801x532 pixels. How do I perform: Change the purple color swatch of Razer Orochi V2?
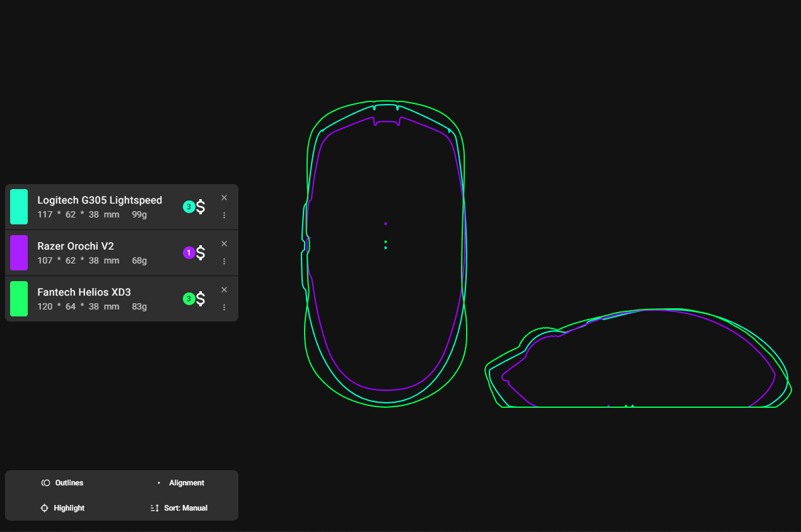(x=19, y=253)
